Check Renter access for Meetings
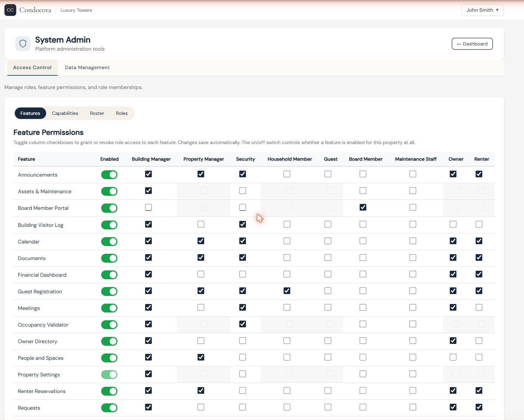The image size is (524, 420). [x=479, y=307]
